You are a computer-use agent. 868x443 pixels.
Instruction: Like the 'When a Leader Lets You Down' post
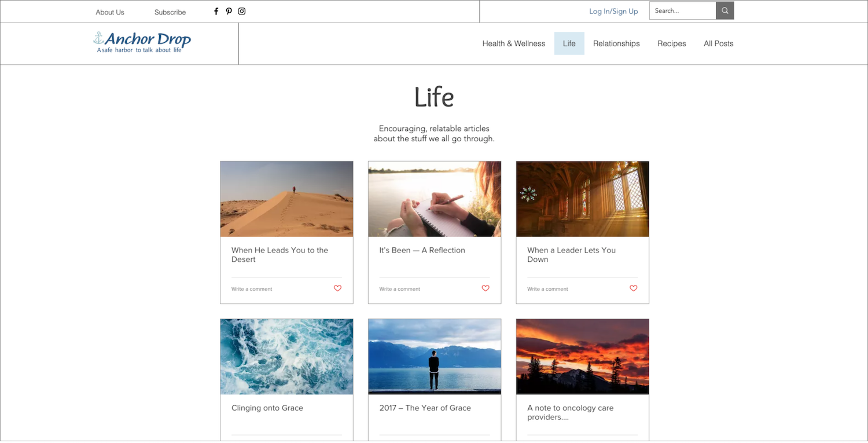[x=634, y=288]
